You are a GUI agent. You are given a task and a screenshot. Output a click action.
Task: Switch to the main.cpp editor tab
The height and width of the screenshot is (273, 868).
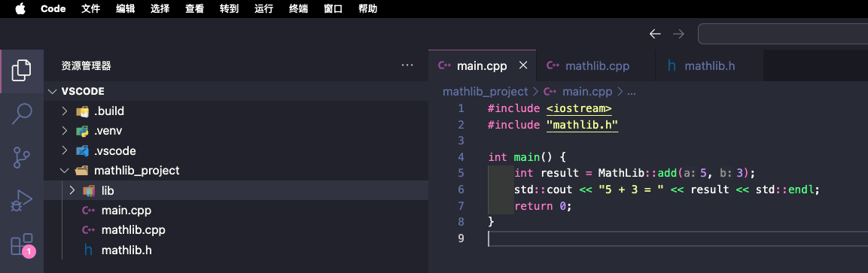[482, 65]
